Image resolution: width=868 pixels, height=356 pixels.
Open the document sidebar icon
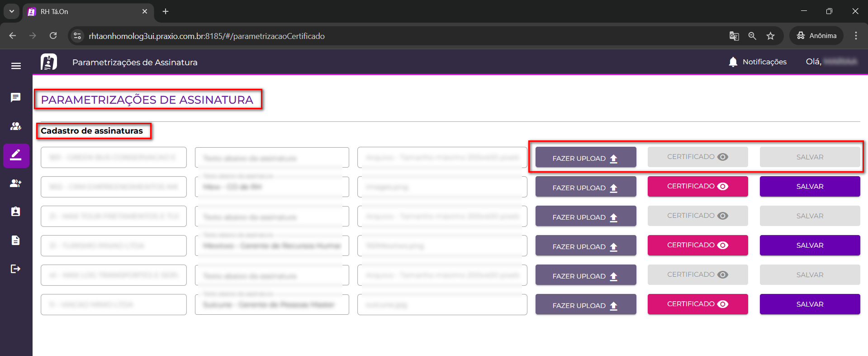(16, 240)
